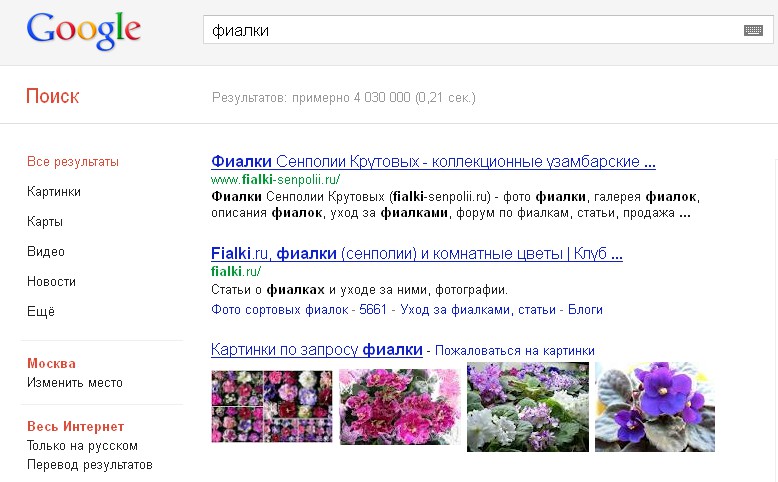The width and height of the screenshot is (778, 482).
Task: Open Уход за фиалками, статьи sitelink
Action: coord(478,310)
